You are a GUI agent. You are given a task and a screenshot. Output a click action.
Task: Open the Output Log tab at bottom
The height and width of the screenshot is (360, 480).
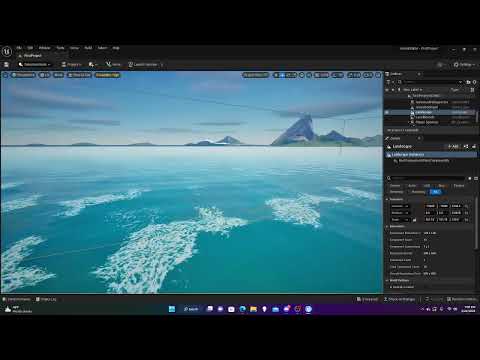46,299
